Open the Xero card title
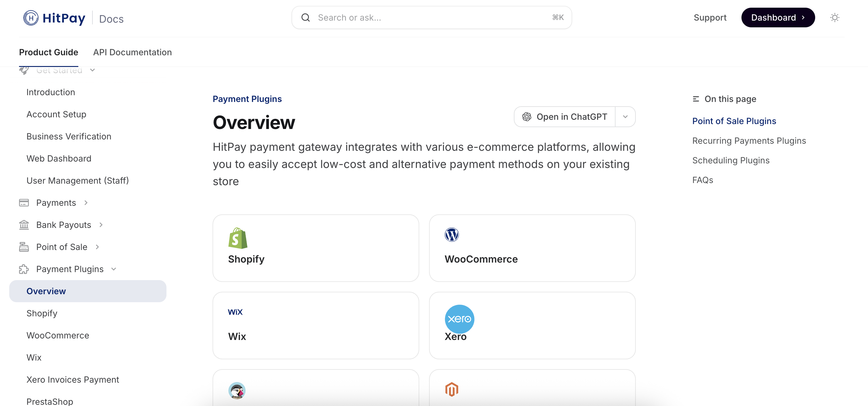This screenshot has height=406, width=868. click(455, 337)
